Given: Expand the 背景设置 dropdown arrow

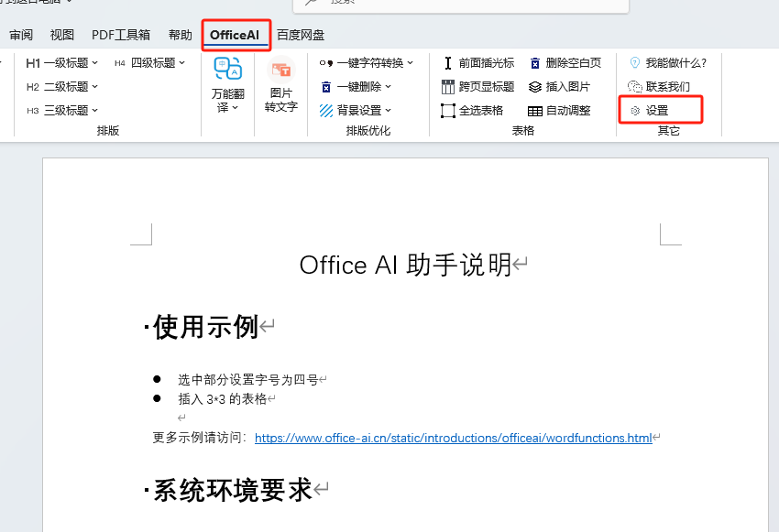Looking at the screenshot, I should click(x=388, y=110).
